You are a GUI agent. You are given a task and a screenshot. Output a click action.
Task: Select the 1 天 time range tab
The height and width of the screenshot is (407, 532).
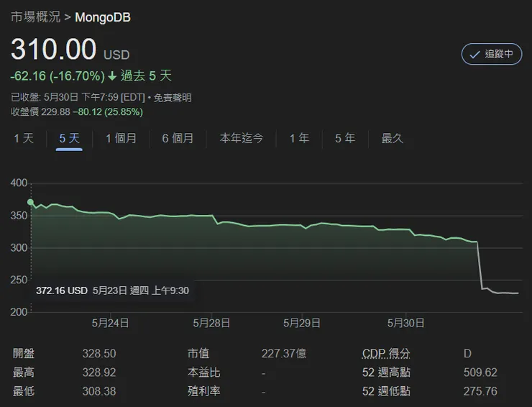tap(24, 138)
